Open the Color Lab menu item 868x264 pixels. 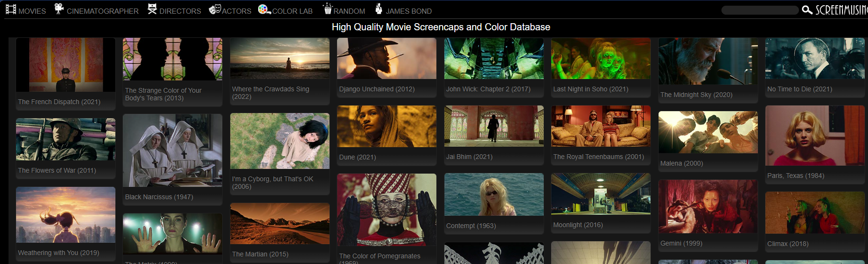(x=292, y=11)
